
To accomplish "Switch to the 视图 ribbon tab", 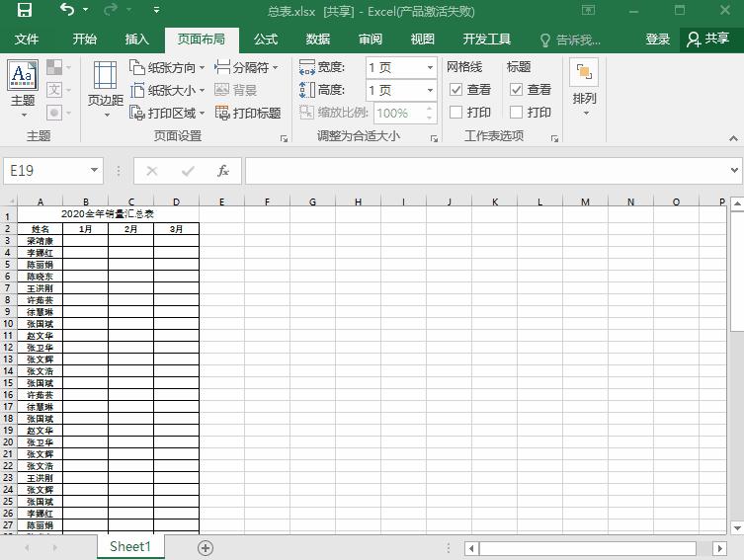I will 422,40.
